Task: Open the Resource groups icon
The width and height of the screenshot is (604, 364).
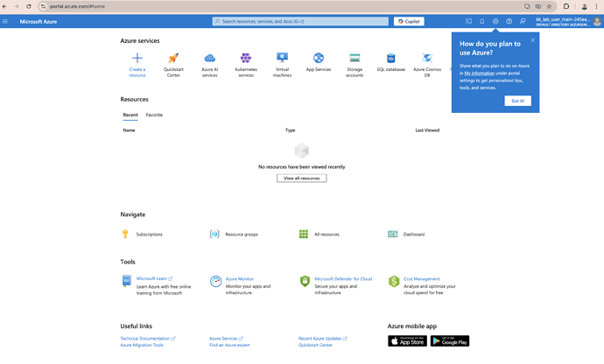Action: [x=214, y=234]
